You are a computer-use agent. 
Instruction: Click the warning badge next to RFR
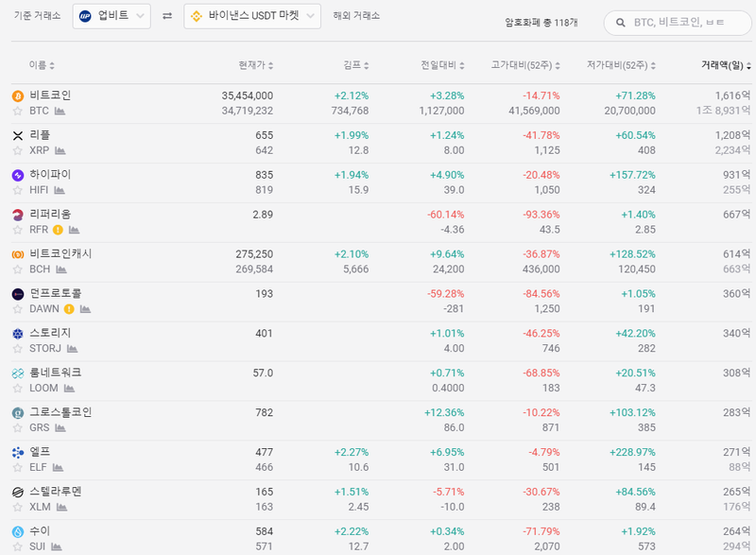[x=58, y=230]
